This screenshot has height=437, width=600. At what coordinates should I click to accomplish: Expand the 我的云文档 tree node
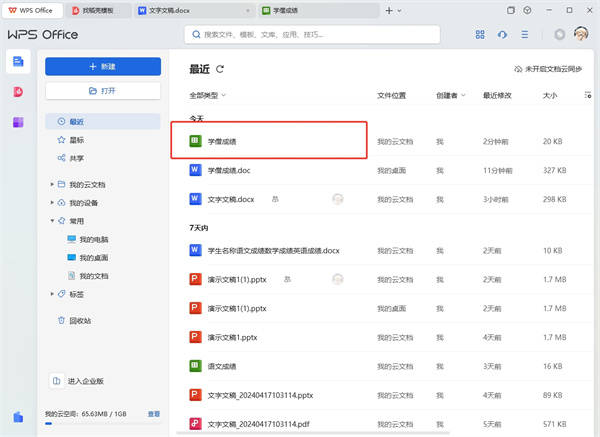pos(52,184)
